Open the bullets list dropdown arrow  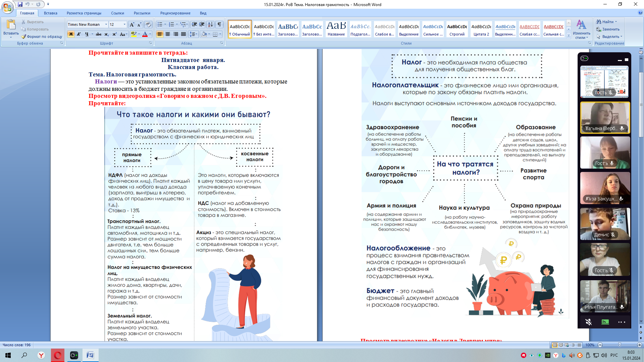[x=165, y=24]
